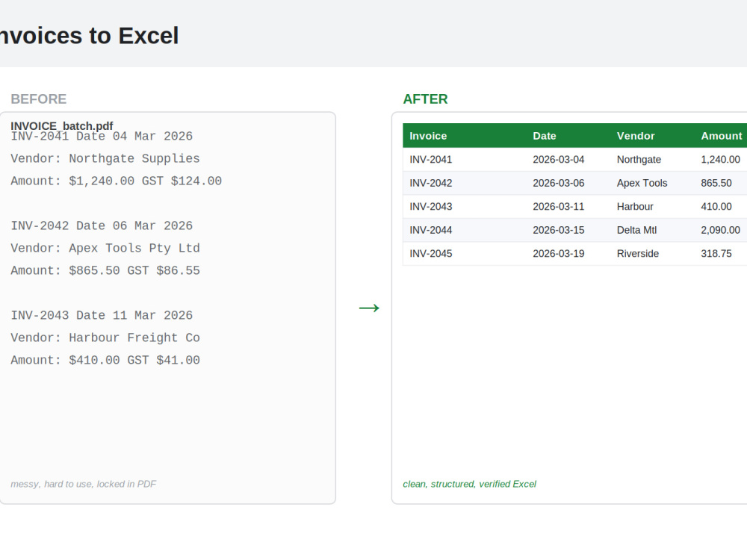Click 'Vendor: Northgate Supplies' line
Screen dimensions: 747x560
point(105,158)
